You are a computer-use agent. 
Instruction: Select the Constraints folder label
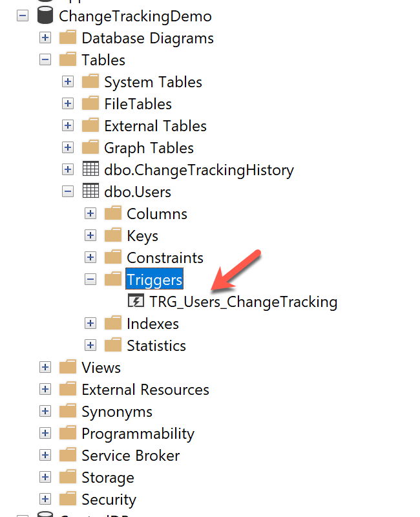(x=165, y=258)
